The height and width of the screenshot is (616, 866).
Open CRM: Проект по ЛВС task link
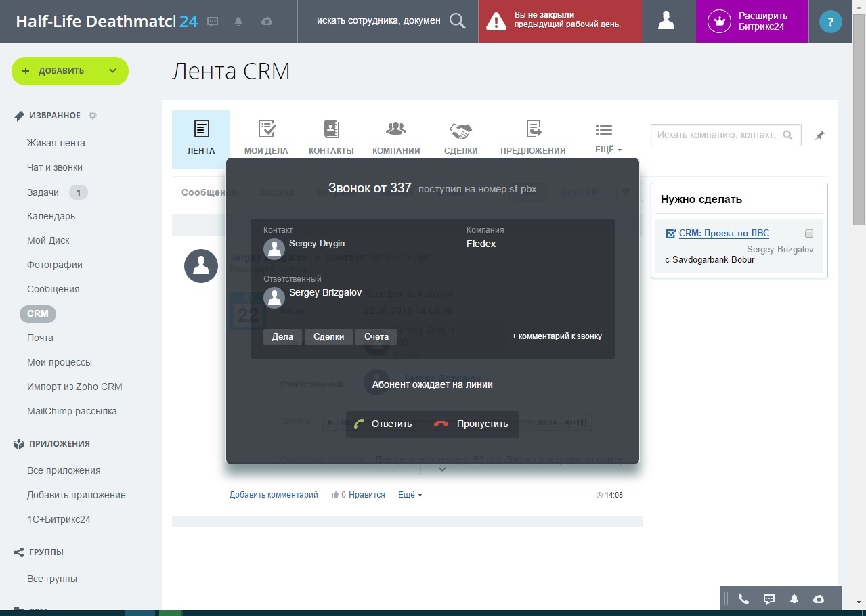(x=724, y=233)
